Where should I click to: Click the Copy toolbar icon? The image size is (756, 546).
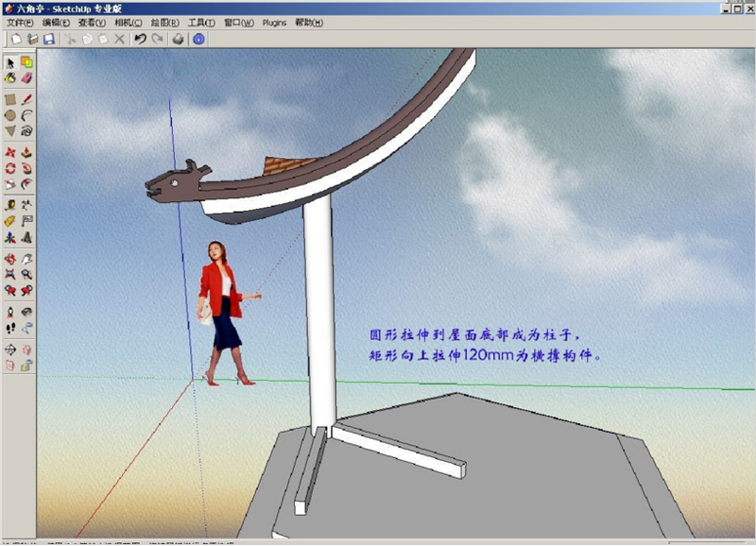pos(87,39)
